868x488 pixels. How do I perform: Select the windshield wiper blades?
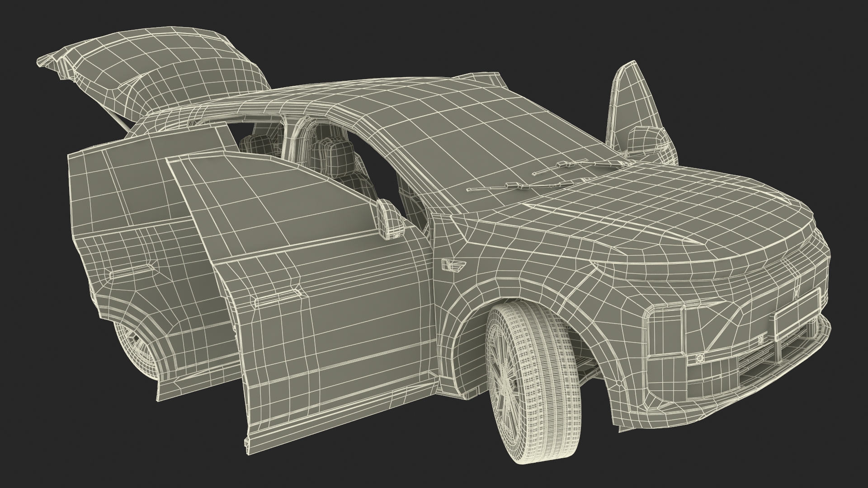[x=549, y=176]
